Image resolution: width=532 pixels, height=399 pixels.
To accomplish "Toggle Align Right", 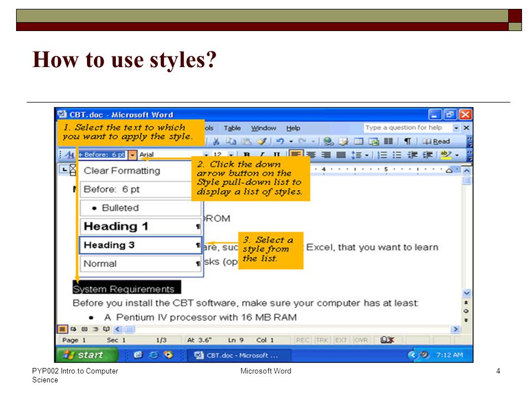I will (326, 155).
